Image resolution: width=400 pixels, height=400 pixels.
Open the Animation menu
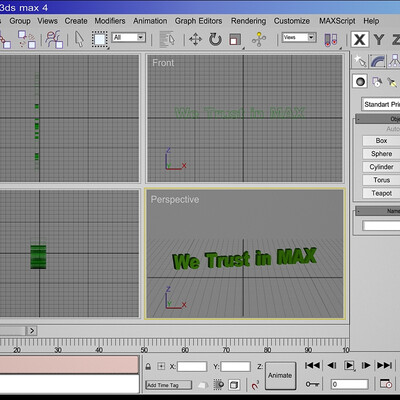150,21
